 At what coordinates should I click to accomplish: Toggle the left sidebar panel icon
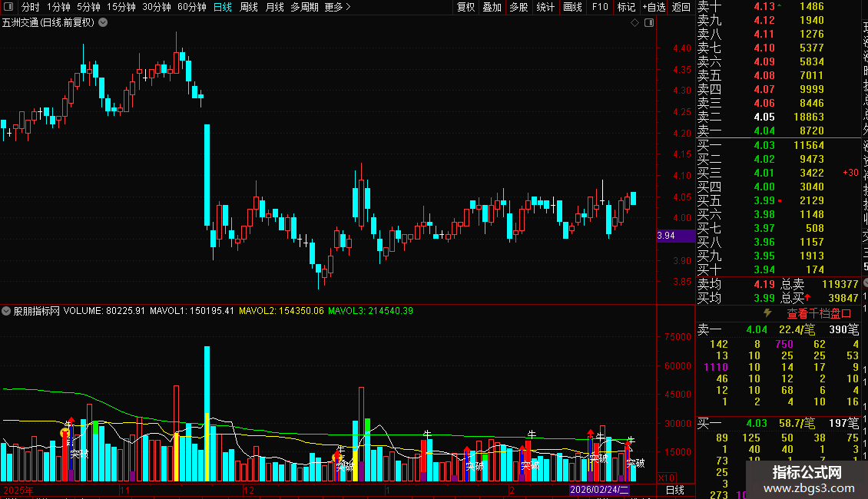point(8,7)
